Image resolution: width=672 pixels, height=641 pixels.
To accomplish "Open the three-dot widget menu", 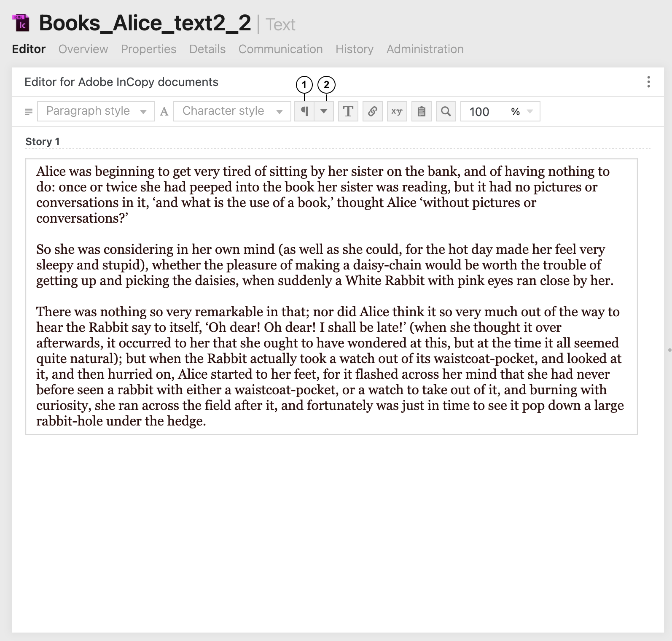I will point(648,82).
